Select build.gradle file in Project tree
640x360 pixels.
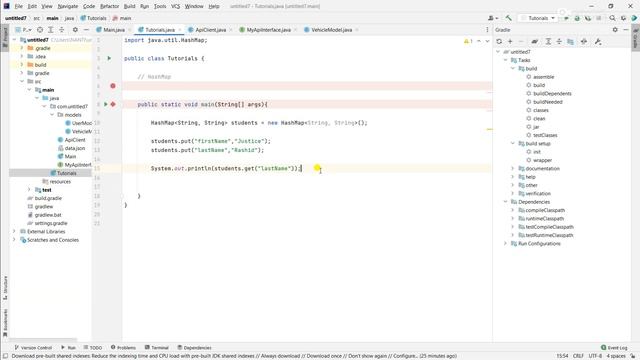pyautogui.click(x=48, y=198)
